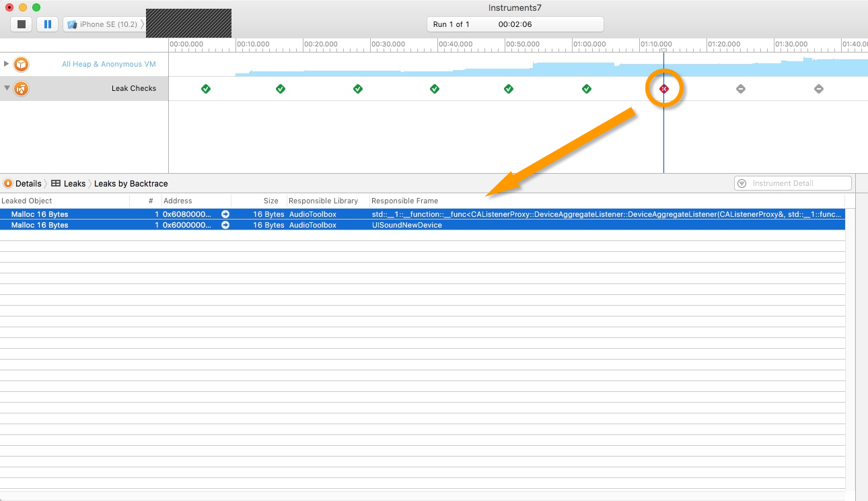Open the Leaks by Backtrace breadcrumb menu
This screenshot has height=501, width=868.
pyautogui.click(x=131, y=183)
